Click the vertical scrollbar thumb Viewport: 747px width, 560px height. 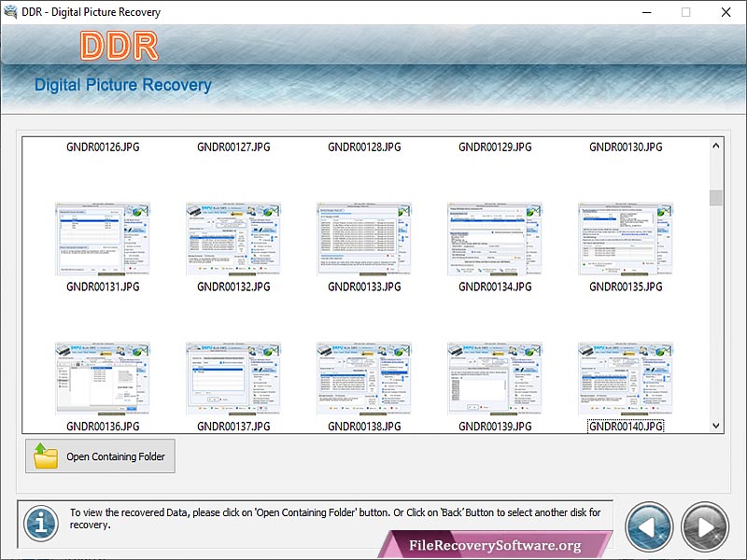(x=715, y=198)
